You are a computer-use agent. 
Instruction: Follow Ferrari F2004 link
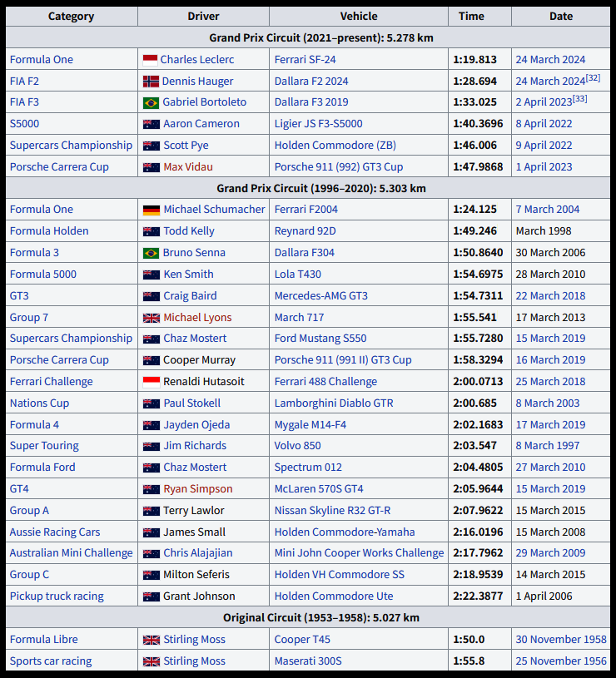click(x=306, y=210)
